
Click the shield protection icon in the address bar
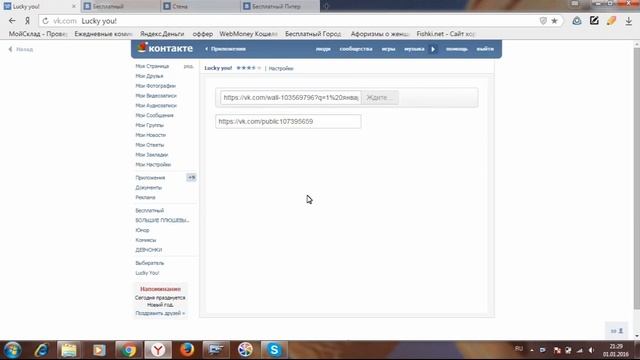pos(543,21)
